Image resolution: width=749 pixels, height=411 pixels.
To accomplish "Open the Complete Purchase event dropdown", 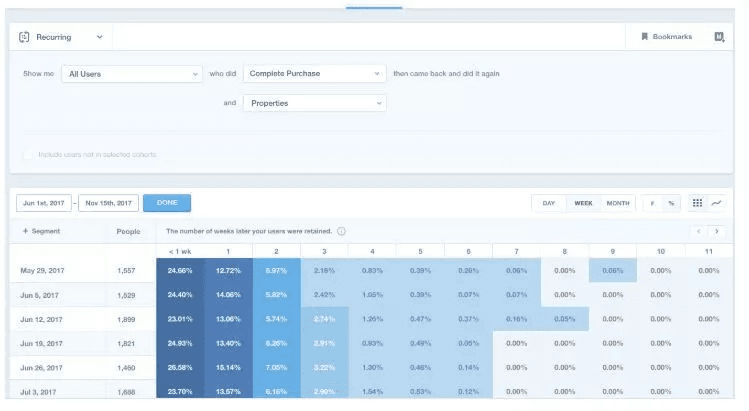I will click(x=314, y=74).
